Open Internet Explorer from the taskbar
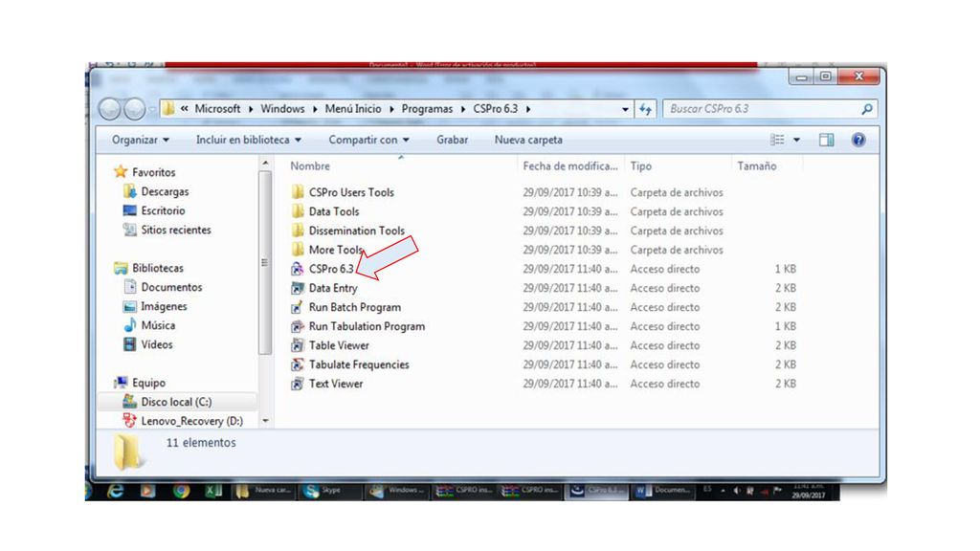The image size is (980, 551). [115, 492]
